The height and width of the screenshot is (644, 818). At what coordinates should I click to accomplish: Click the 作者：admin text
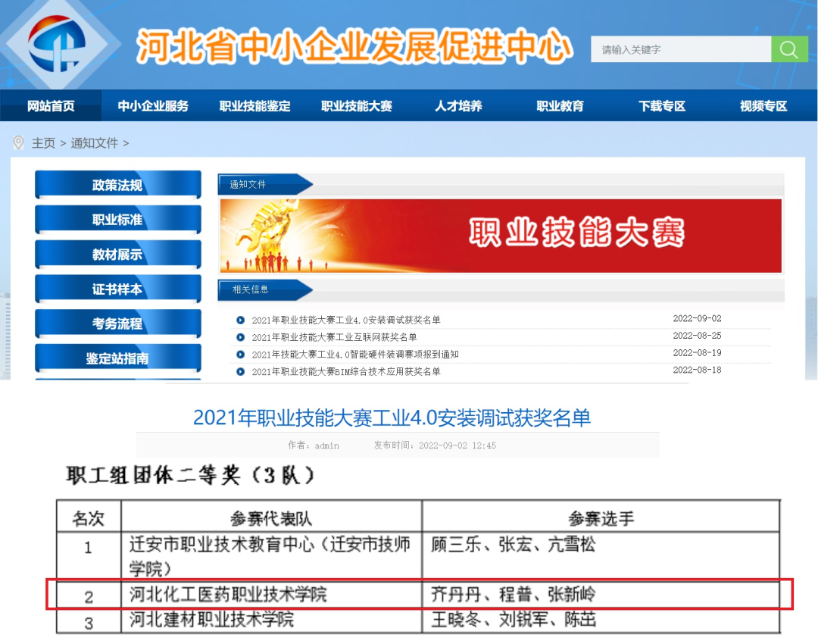coord(314,445)
